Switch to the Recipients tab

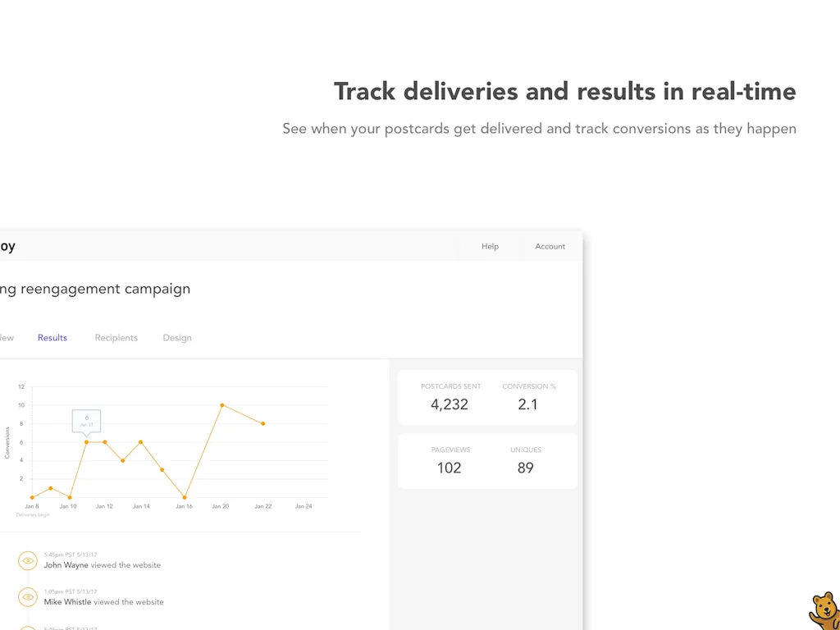coord(116,337)
